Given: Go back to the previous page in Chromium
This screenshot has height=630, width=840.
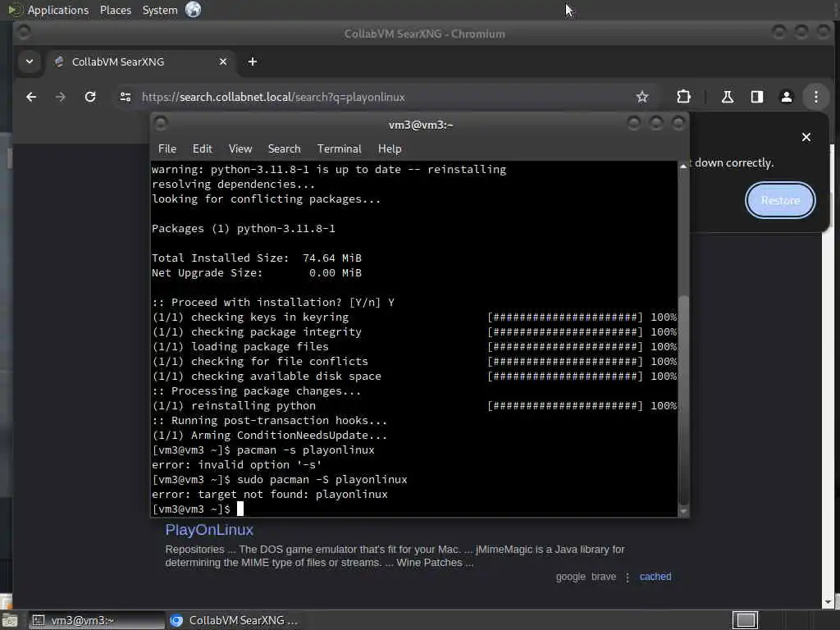Looking at the screenshot, I should [31, 97].
